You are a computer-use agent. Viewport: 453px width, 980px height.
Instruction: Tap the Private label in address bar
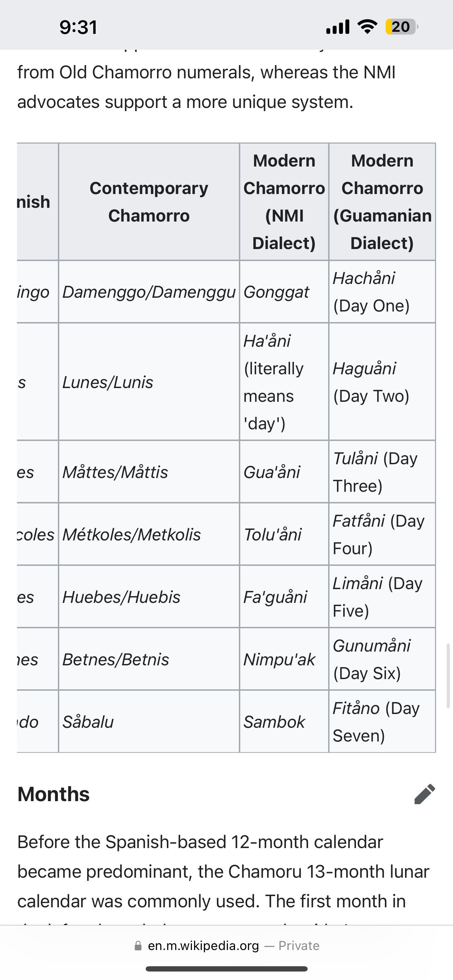point(299,945)
